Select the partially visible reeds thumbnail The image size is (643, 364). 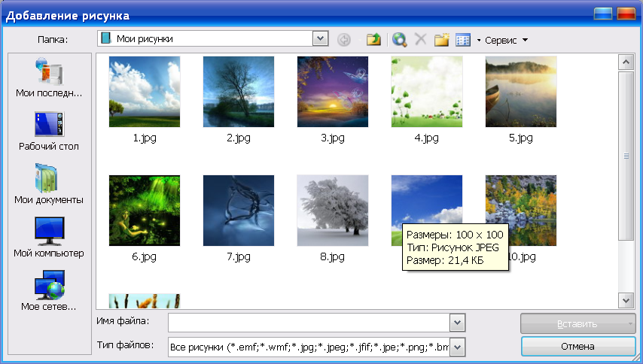(x=145, y=301)
